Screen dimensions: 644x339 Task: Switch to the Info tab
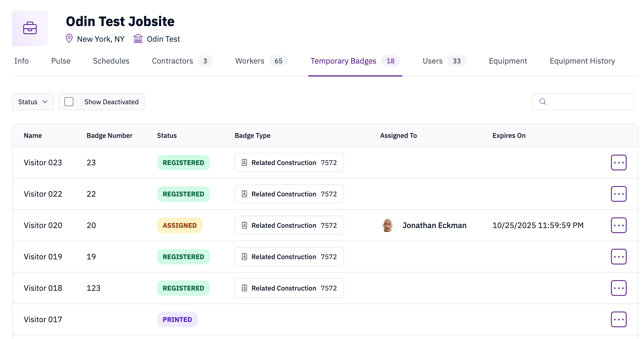tap(22, 61)
